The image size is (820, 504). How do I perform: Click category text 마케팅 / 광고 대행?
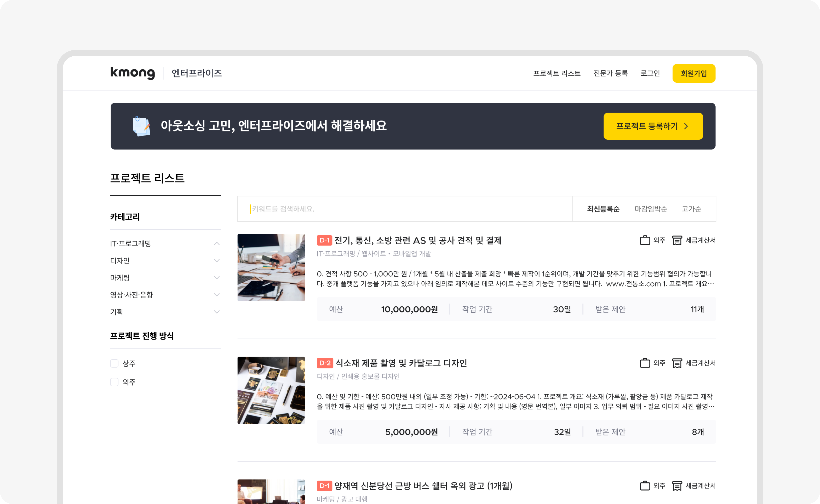[x=342, y=499]
